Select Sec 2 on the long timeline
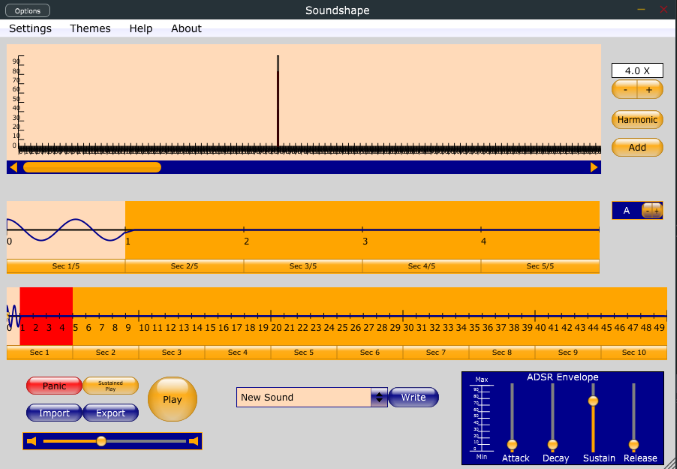 click(x=105, y=352)
